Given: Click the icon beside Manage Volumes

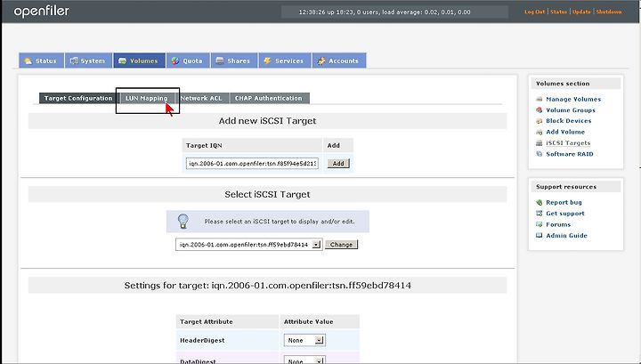Looking at the screenshot, I should (540, 99).
